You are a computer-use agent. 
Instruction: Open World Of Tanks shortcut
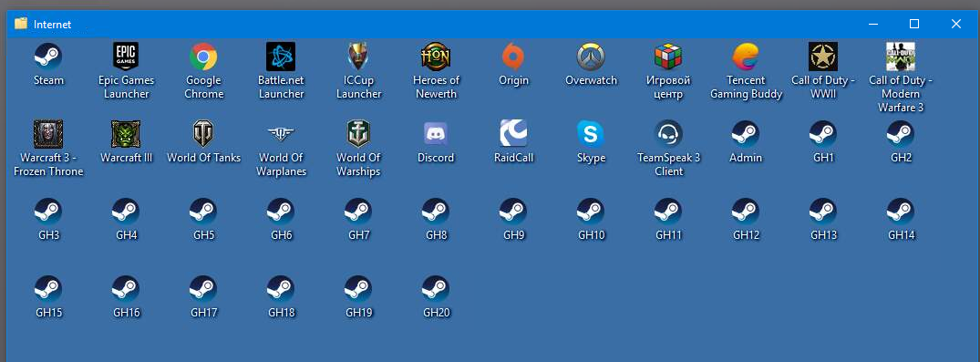203,134
